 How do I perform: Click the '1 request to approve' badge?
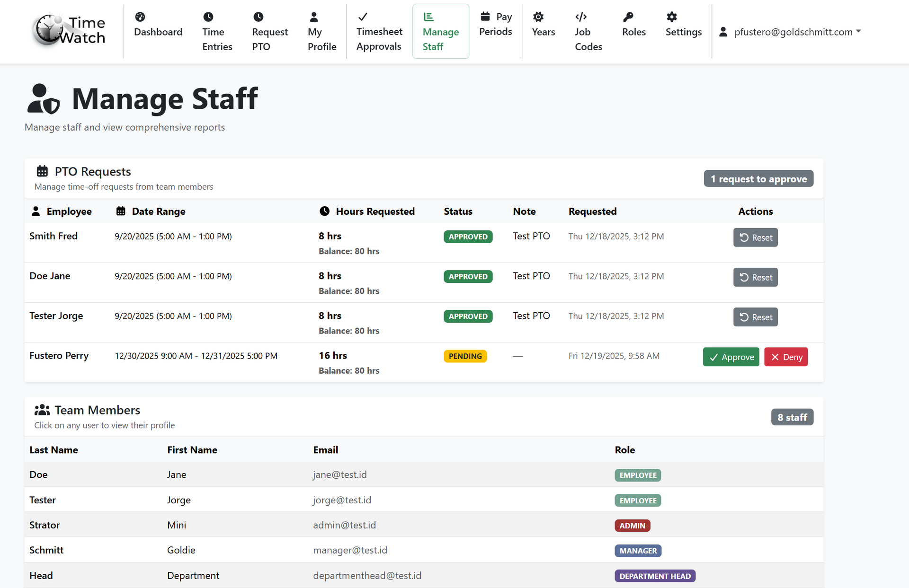pos(758,179)
